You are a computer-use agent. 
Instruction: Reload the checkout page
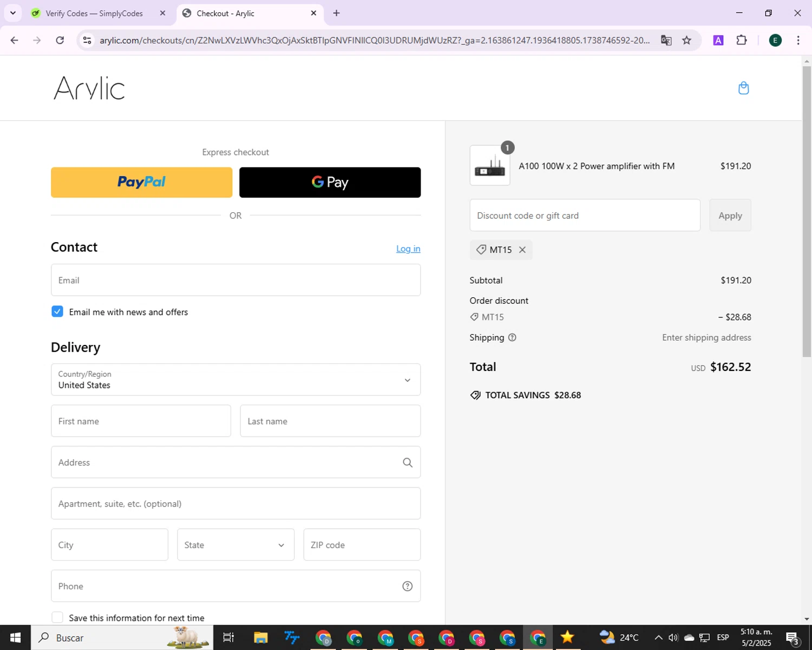pos(60,40)
